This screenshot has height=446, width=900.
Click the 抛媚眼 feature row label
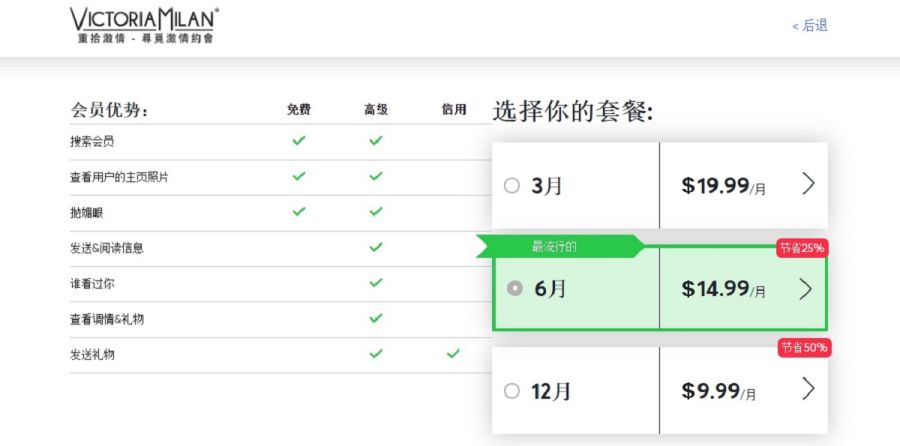(87, 212)
